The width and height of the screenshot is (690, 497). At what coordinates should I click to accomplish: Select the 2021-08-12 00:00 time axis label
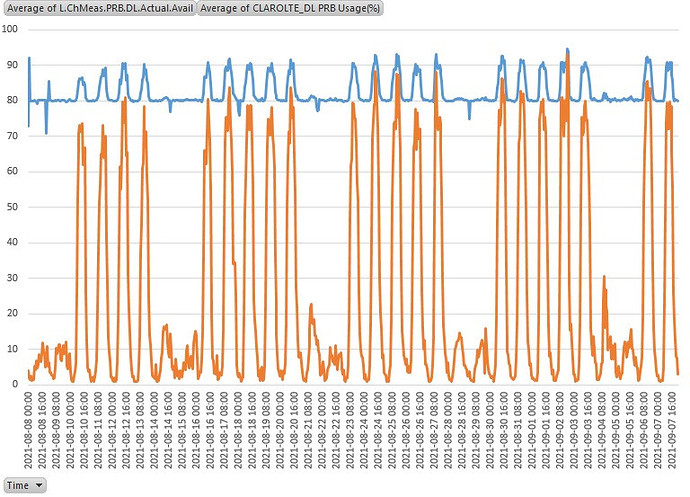pos(112,431)
